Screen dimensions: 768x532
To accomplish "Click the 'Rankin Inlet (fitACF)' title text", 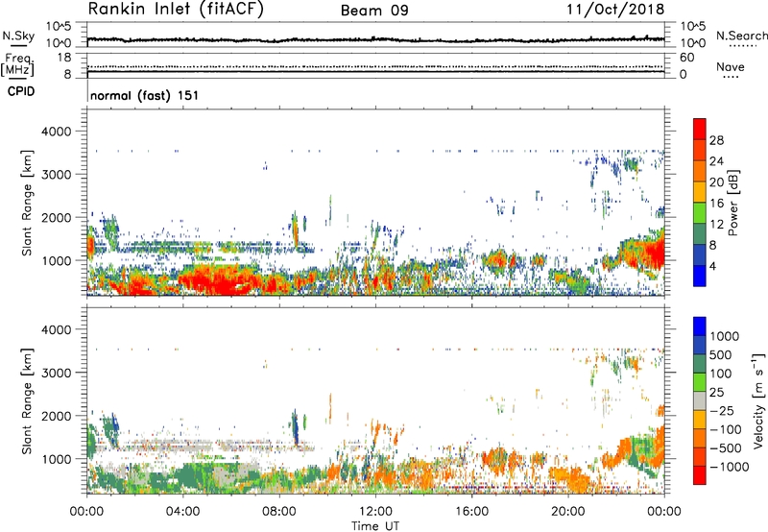I will click(176, 10).
